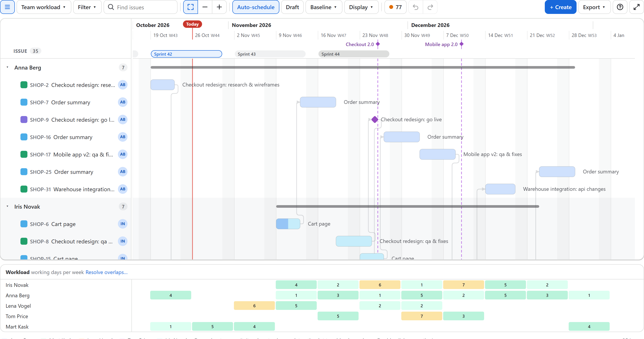
Task: Open the Display dropdown
Action: 361,7
